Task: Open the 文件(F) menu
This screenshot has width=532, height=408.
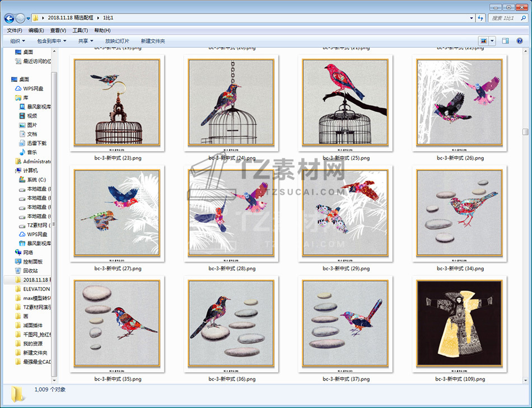Action: (x=15, y=30)
